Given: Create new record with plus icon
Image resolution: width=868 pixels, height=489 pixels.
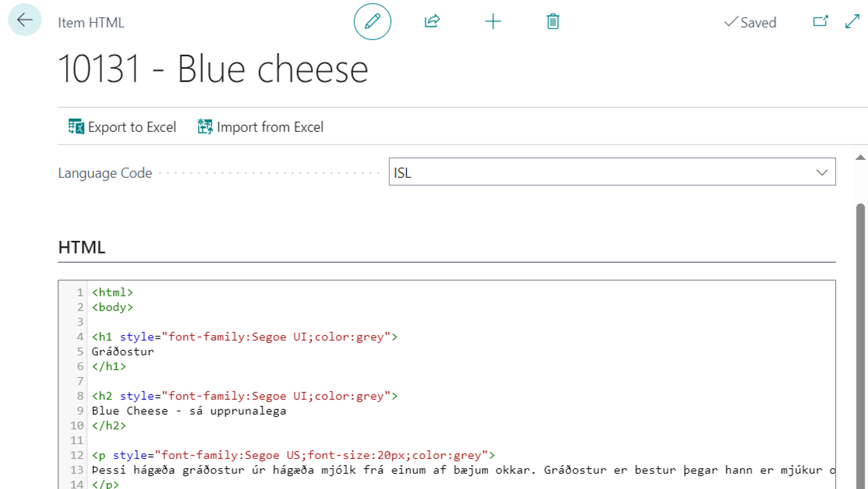Looking at the screenshot, I should [493, 21].
